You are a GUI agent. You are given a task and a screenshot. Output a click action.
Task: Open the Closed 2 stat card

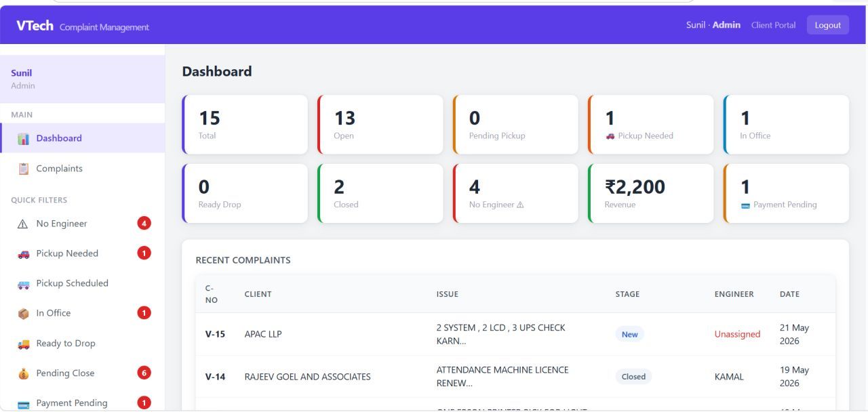pos(380,193)
